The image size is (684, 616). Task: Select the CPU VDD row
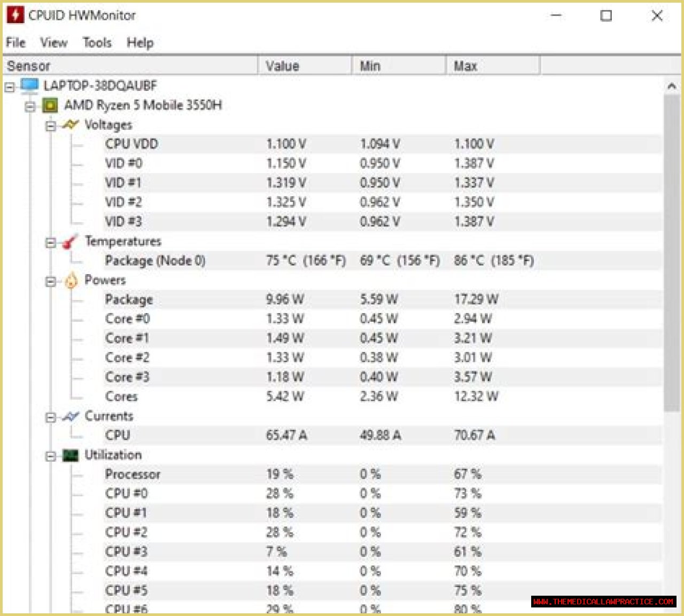coord(383,144)
